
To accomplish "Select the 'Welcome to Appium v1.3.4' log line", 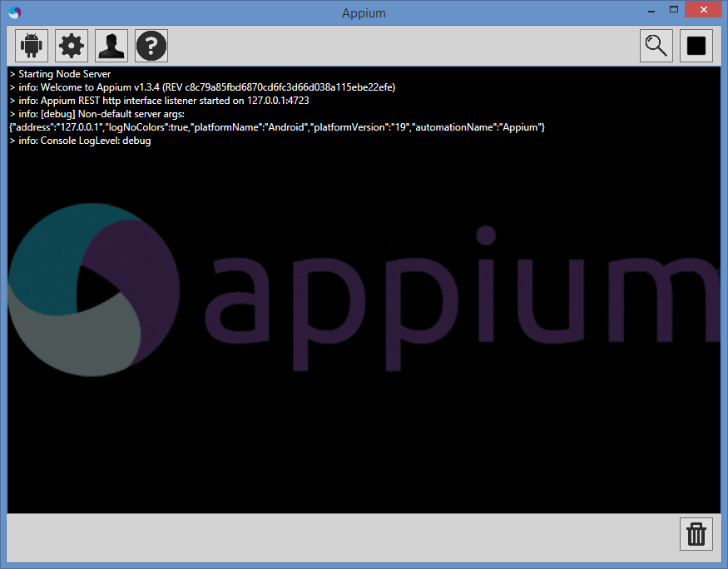I will [x=202, y=87].
